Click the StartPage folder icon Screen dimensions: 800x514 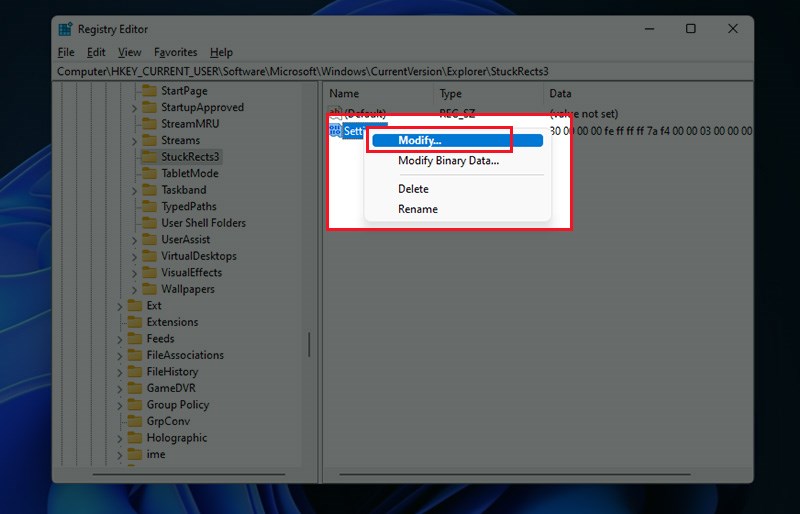[x=149, y=91]
